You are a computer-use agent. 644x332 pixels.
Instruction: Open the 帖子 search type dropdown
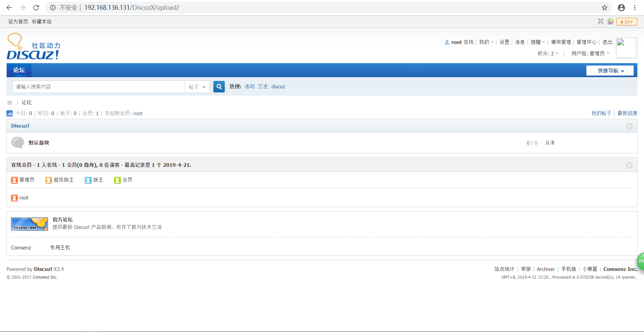(197, 87)
